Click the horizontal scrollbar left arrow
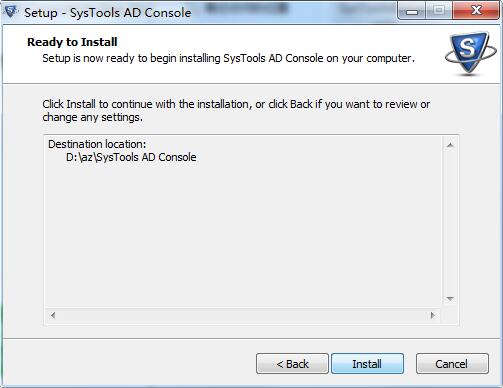The height and width of the screenshot is (388, 503). 53,315
